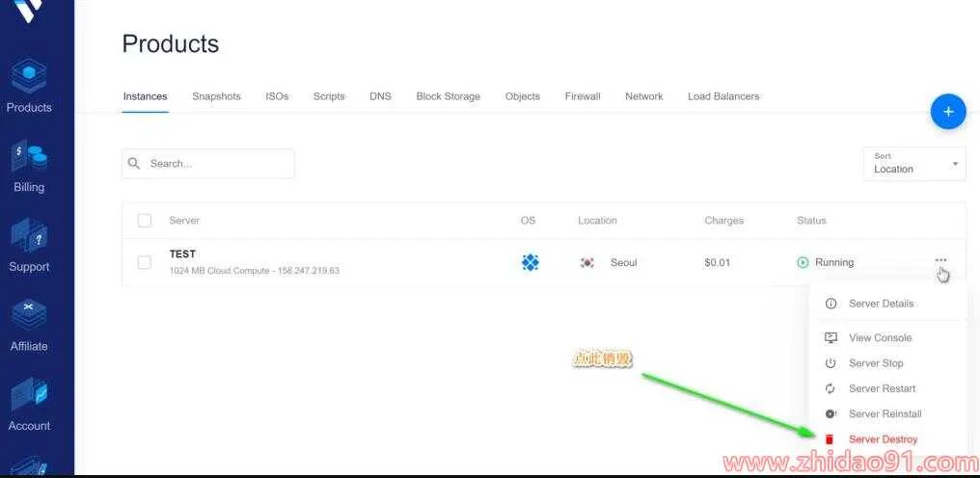Image resolution: width=980 pixels, height=478 pixels.
Task: Switch to the Scripts tab
Action: tap(329, 96)
